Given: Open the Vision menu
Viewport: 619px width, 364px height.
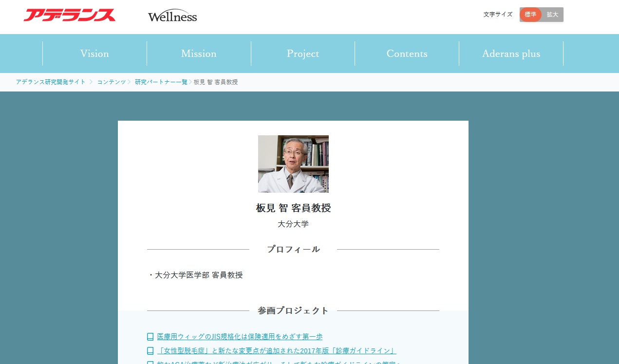Looking at the screenshot, I should pos(94,54).
